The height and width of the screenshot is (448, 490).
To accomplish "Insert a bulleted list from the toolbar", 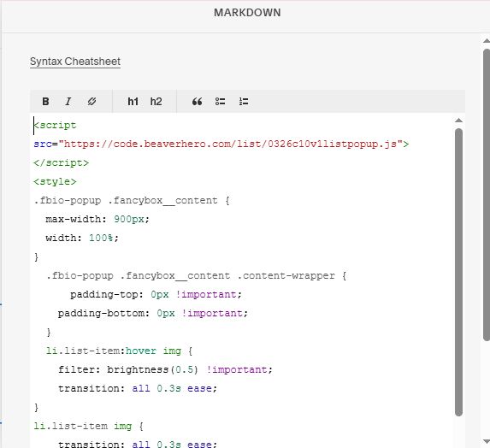I will [x=220, y=101].
